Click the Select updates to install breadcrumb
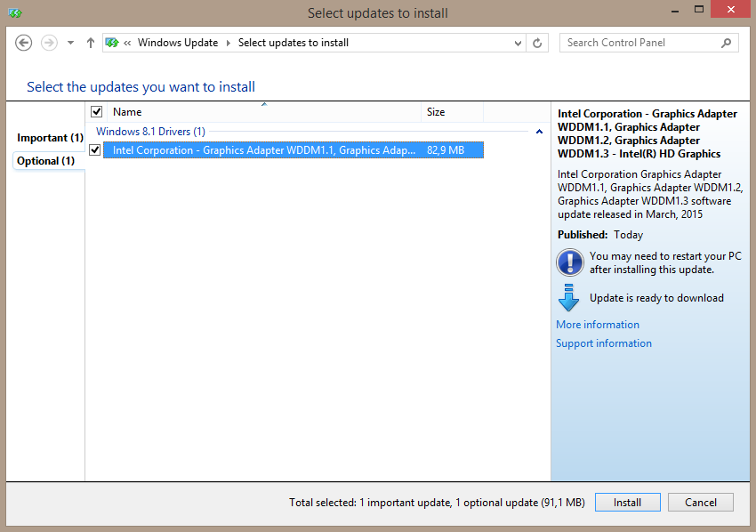The width and height of the screenshot is (756, 532). click(294, 43)
